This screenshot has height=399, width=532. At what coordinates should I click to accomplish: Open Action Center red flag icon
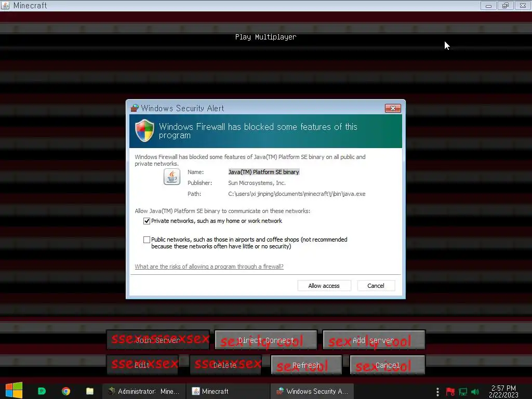[450, 392]
